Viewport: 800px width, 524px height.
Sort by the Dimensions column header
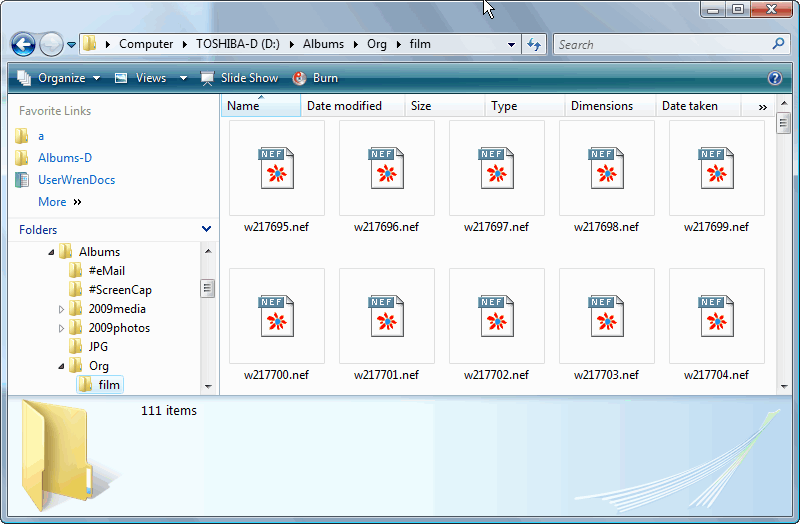(610, 106)
